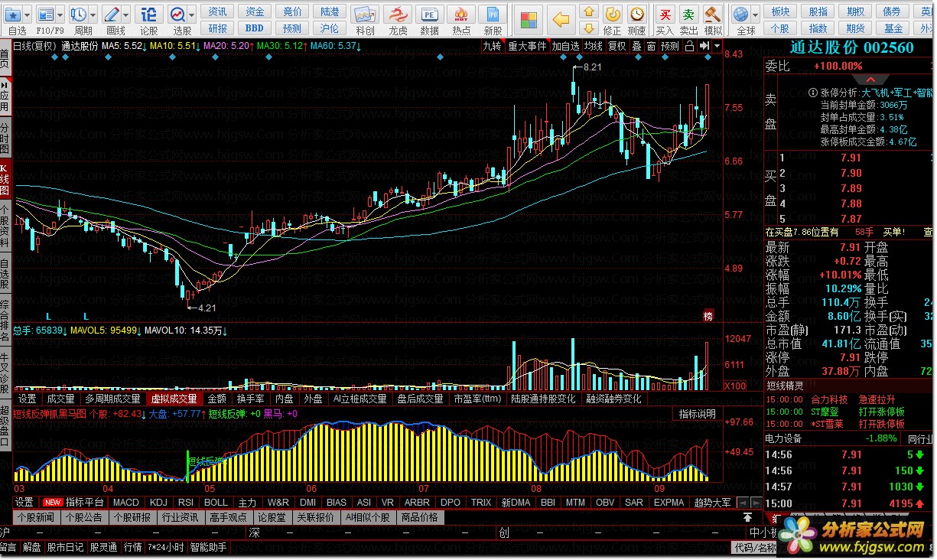Click the 沪伦 button

pos(329,28)
